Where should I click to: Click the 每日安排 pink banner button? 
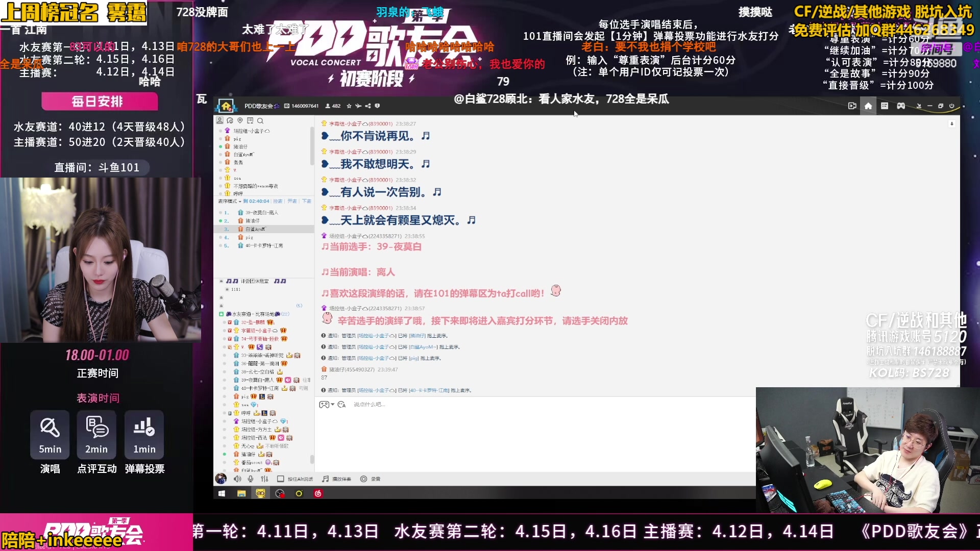(x=100, y=102)
